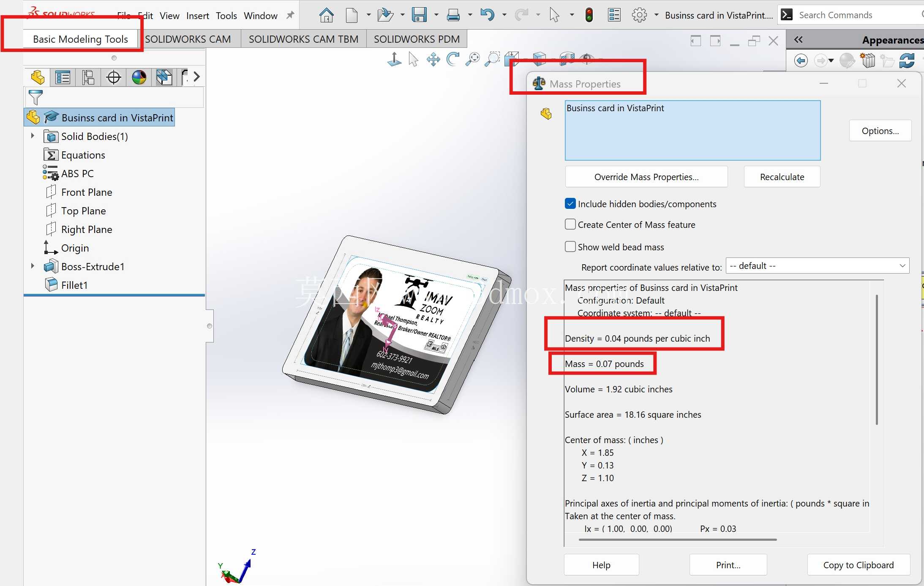Click the command prompt icon beside Search Commands
Image resolution: width=924 pixels, height=586 pixels.
(786, 15)
